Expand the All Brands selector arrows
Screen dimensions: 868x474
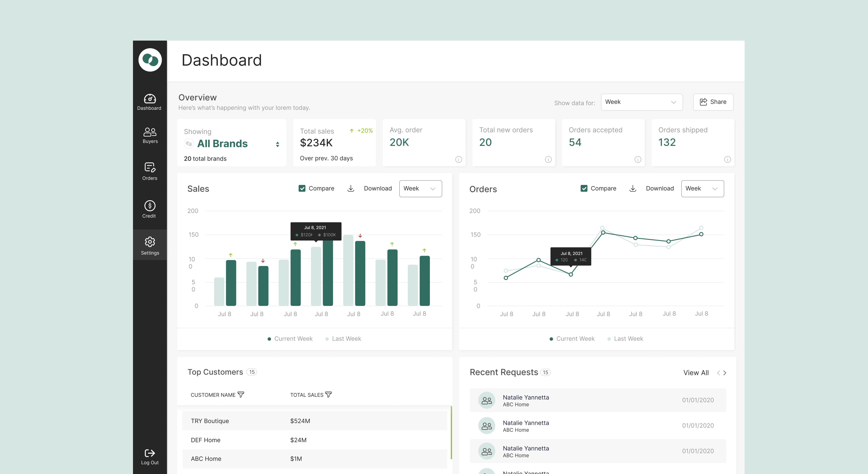coord(277,144)
